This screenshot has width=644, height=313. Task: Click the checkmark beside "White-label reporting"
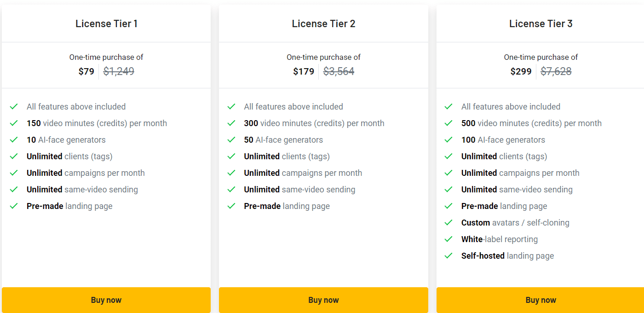pyautogui.click(x=448, y=239)
